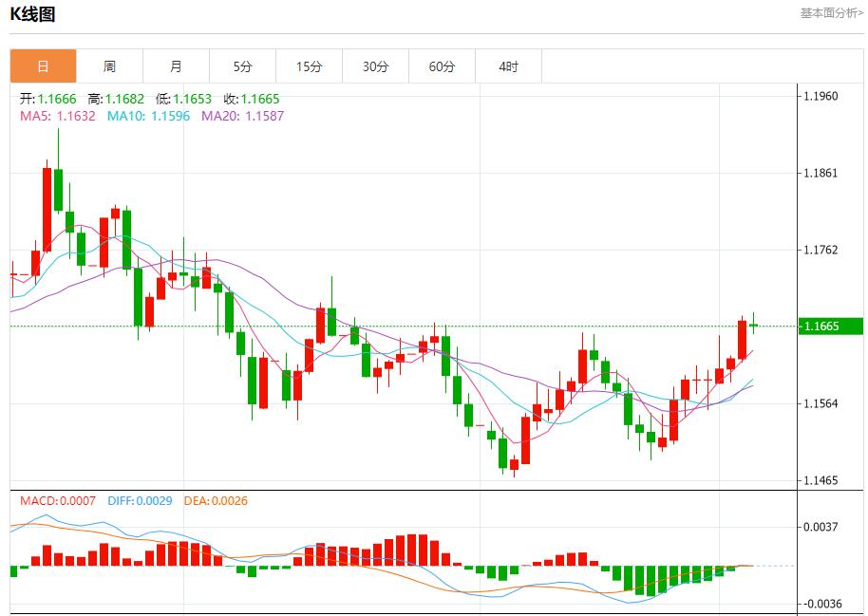Click the MA10 legend label
Image resolution: width=868 pixels, height=616 pixels.
148,116
